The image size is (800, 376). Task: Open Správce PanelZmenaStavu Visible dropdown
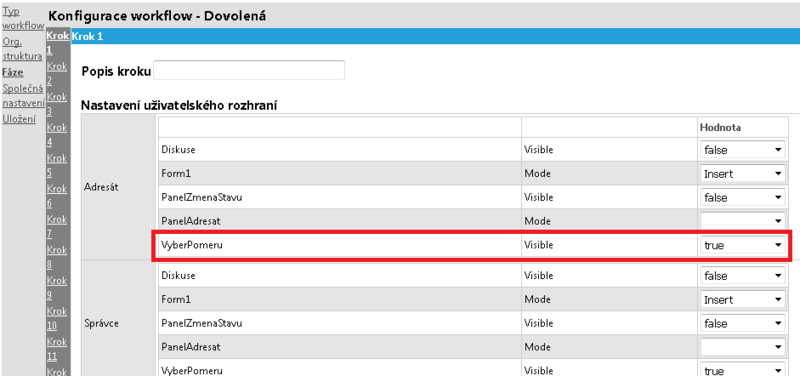coord(742,323)
